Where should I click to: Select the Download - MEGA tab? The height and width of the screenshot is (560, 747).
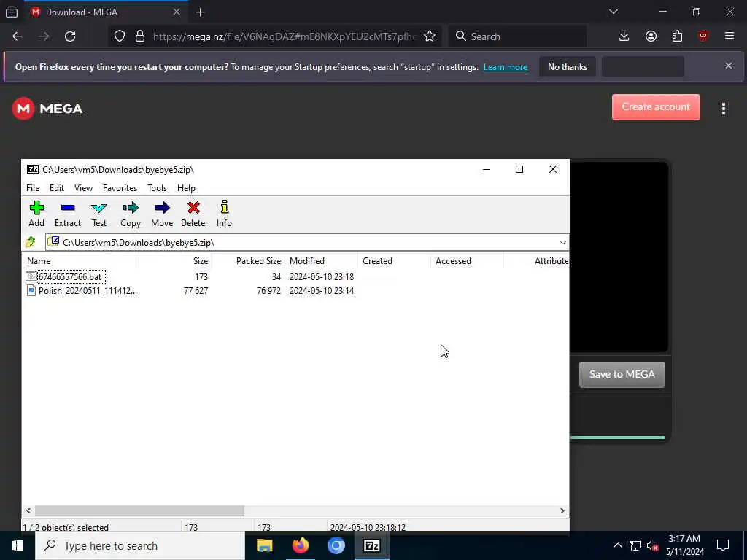point(106,12)
